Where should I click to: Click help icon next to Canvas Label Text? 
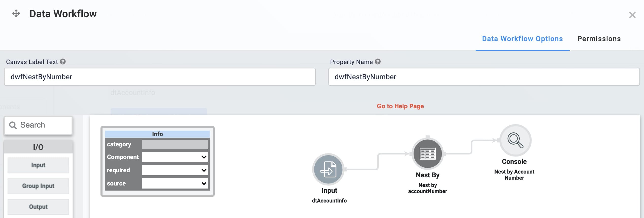point(63,61)
